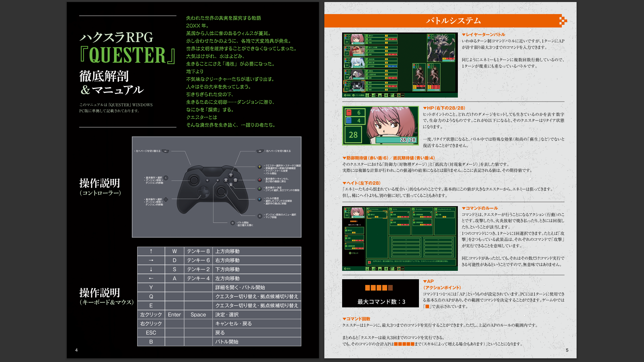Screen dimensions: 644x362
Task: Click the X button icon beside 撤退
Action: click(x=345, y=95)
